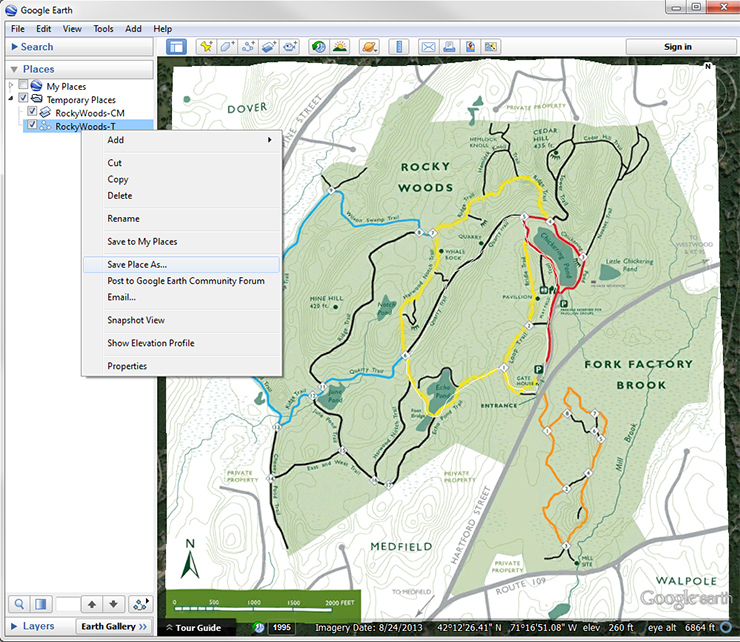Toggle sunlight across the landscape icon
740x642 pixels.
point(340,46)
